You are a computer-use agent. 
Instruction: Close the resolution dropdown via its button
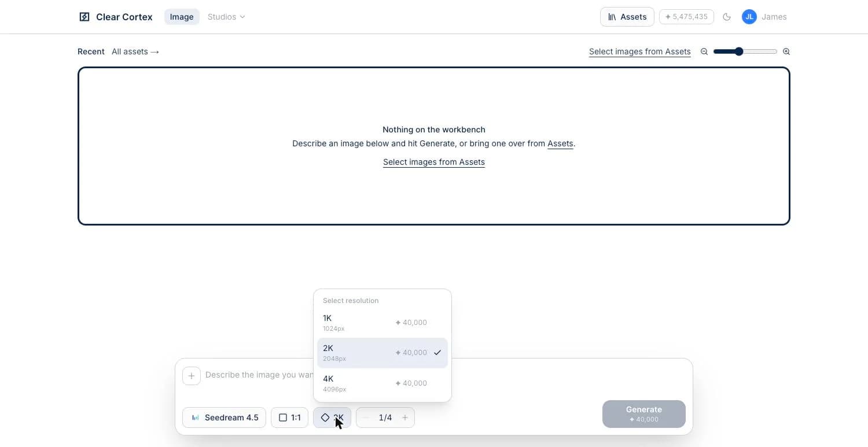point(332,418)
